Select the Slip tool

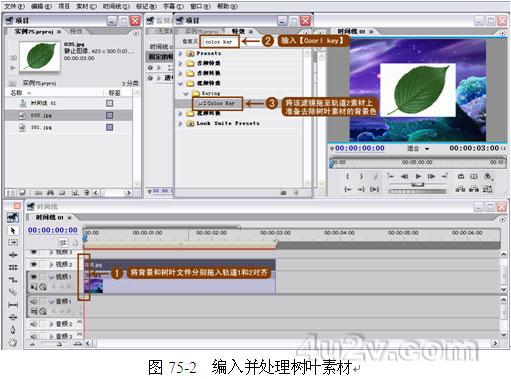(13, 304)
